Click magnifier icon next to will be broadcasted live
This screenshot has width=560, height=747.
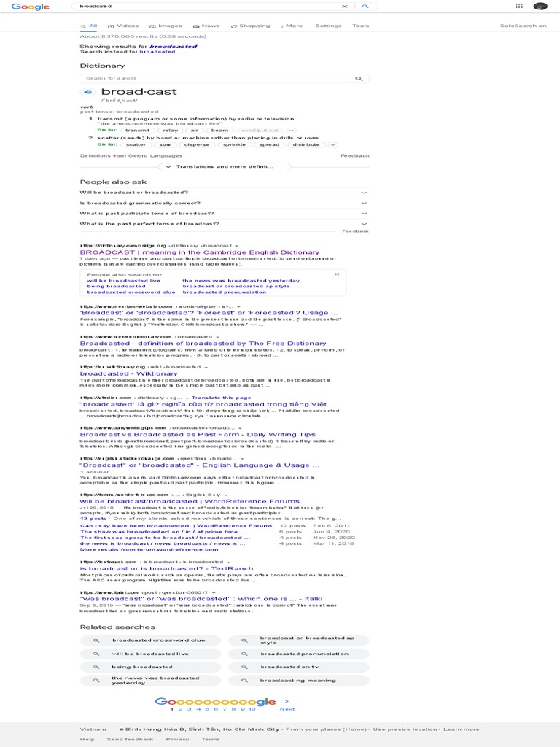click(96, 654)
